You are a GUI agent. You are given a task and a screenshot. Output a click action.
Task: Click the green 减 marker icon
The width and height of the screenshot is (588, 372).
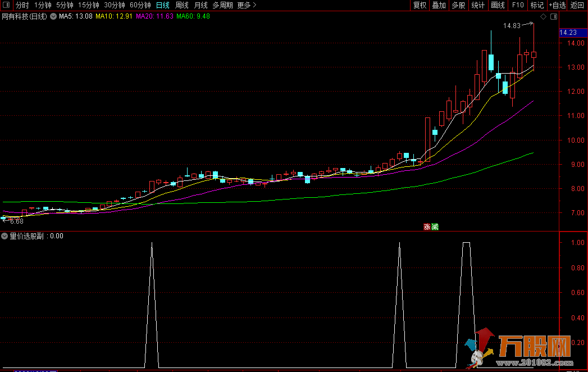(434, 227)
